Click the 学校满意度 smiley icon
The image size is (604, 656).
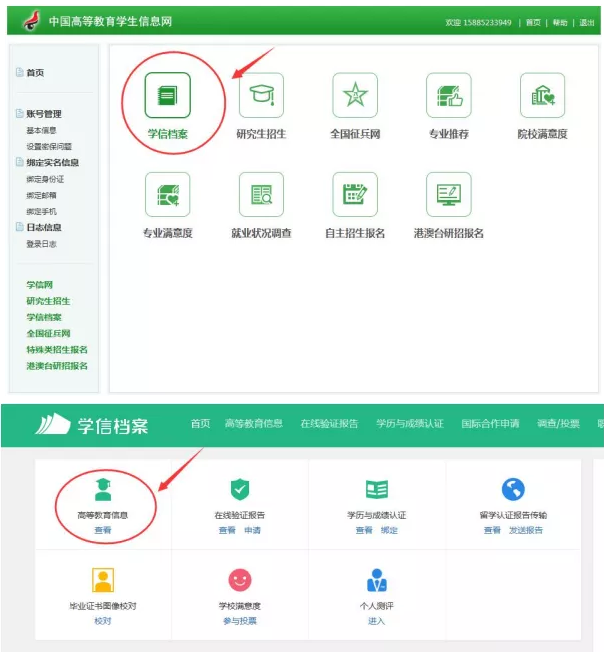tap(240, 580)
